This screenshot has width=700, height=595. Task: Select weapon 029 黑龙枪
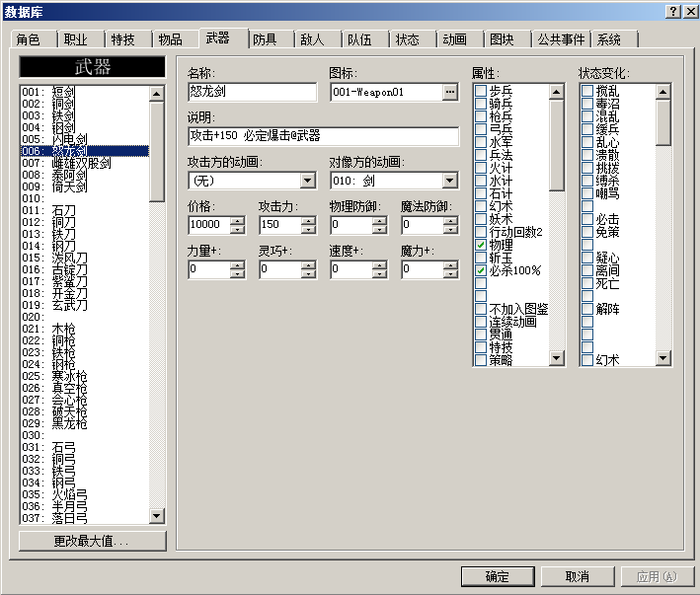(85, 423)
